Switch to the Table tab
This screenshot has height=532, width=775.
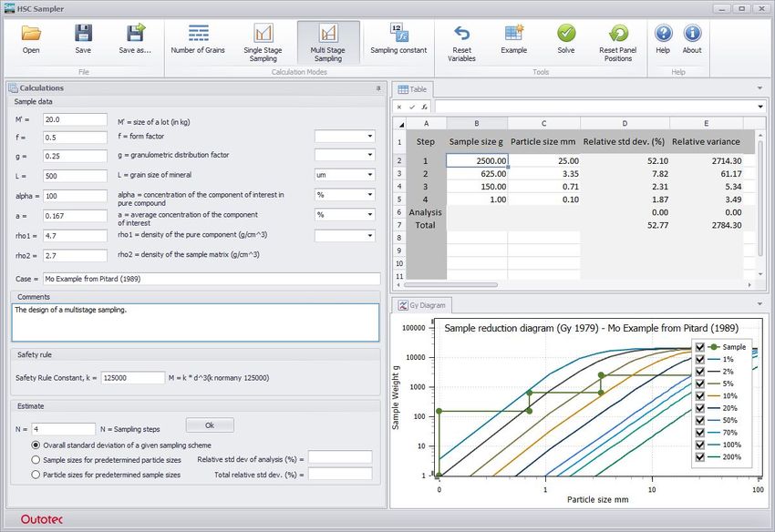coord(413,89)
